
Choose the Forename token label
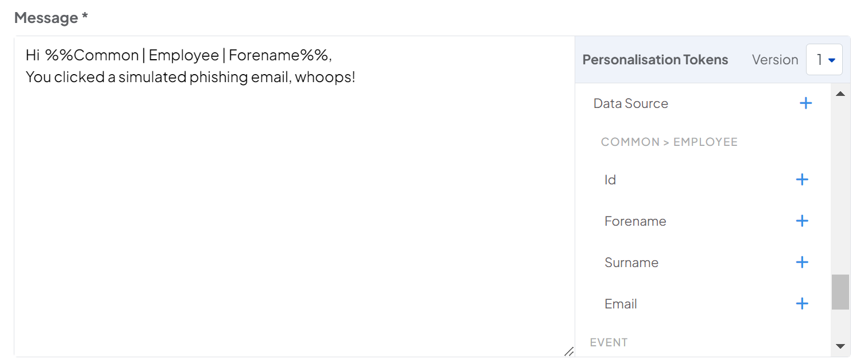point(635,222)
